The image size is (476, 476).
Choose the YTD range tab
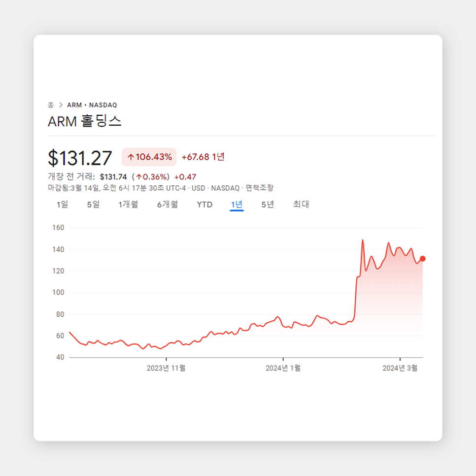[204, 204]
